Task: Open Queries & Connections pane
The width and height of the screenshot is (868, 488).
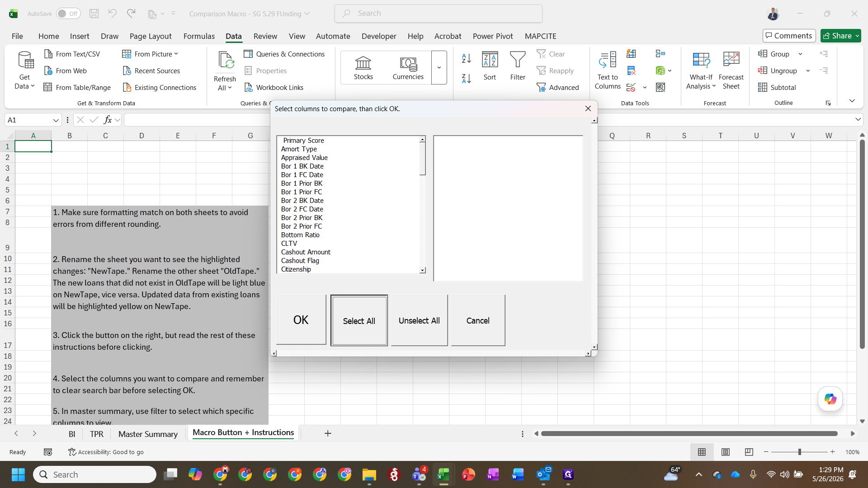Action: click(x=284, y=54)
